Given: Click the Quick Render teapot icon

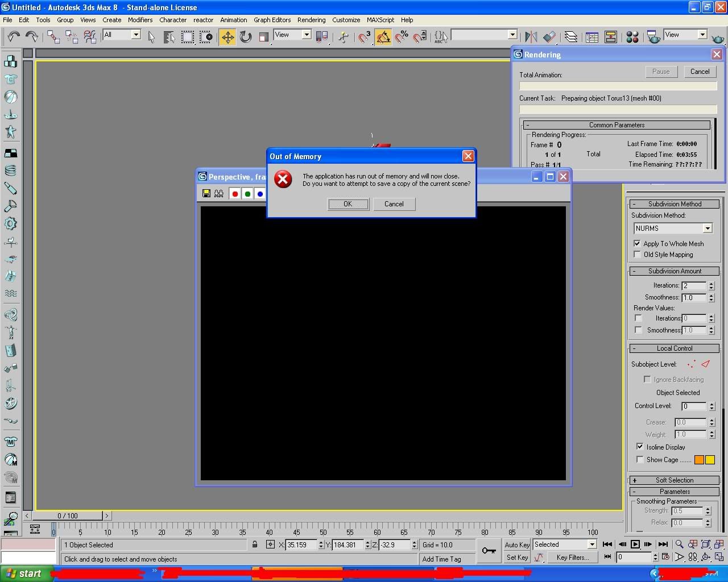Looking at the screenshot, I should pyautogui.click(x=718, y=38).
